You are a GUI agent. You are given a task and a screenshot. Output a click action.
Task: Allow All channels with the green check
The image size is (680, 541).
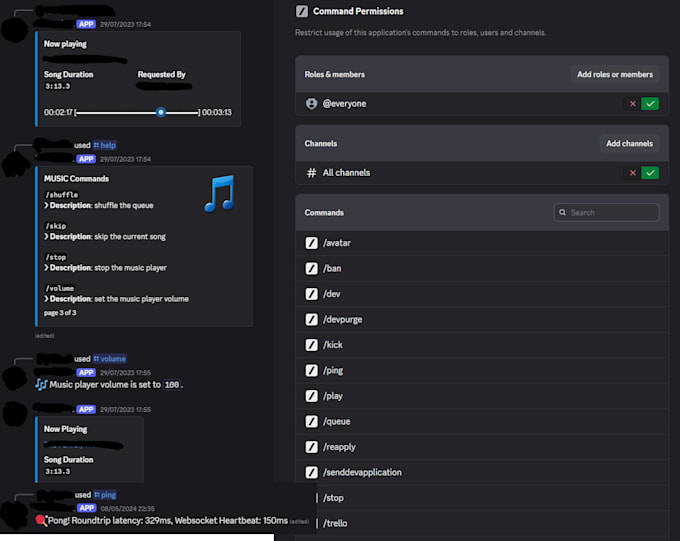point(650,173)
